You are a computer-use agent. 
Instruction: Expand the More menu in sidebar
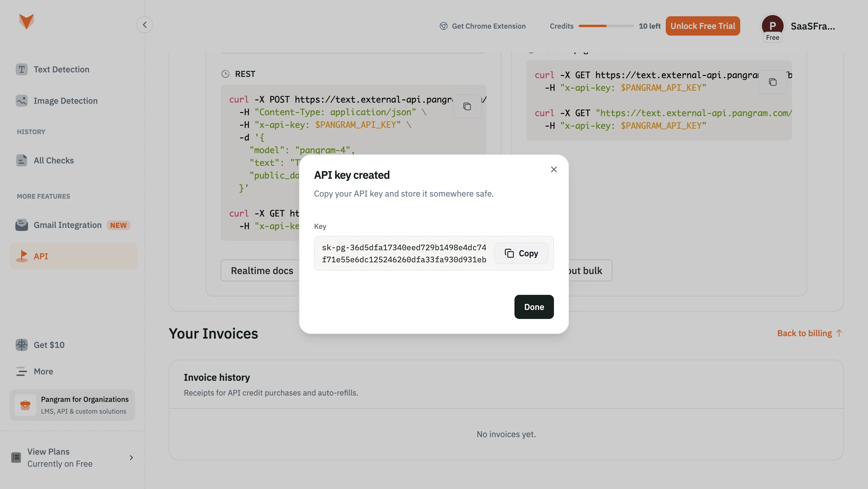tap(74, 371)
